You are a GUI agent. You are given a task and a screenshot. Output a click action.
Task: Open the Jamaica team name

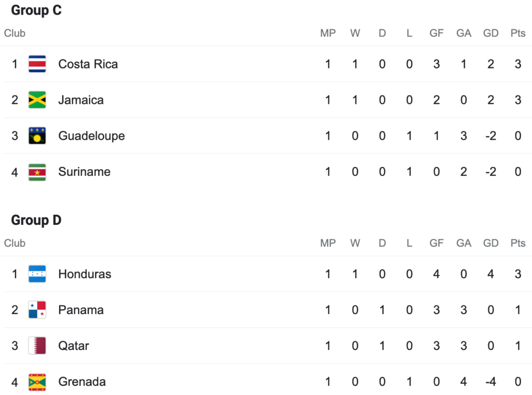point(81,100)
